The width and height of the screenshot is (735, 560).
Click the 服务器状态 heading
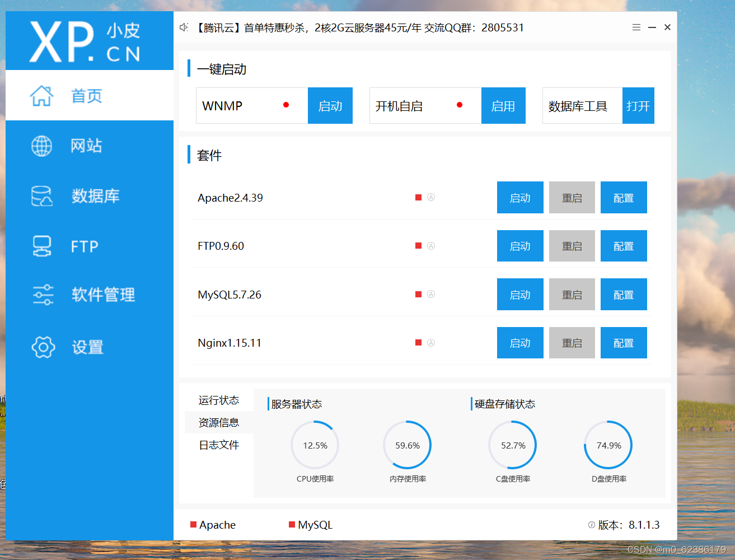point(297,404)
